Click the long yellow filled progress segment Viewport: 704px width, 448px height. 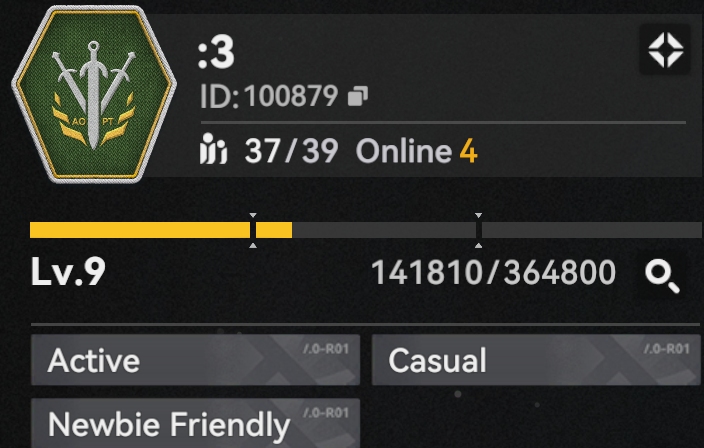click(140, 230)
